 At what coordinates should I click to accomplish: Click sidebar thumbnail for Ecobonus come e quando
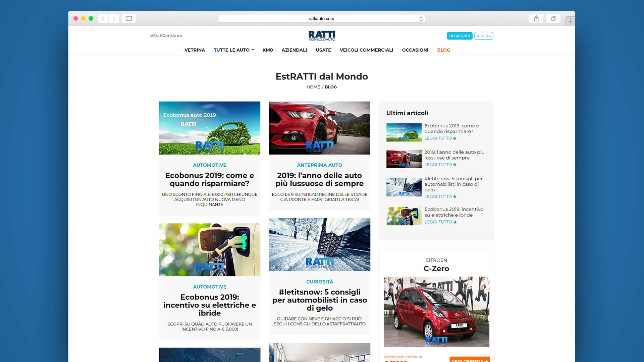click(404, 132)
